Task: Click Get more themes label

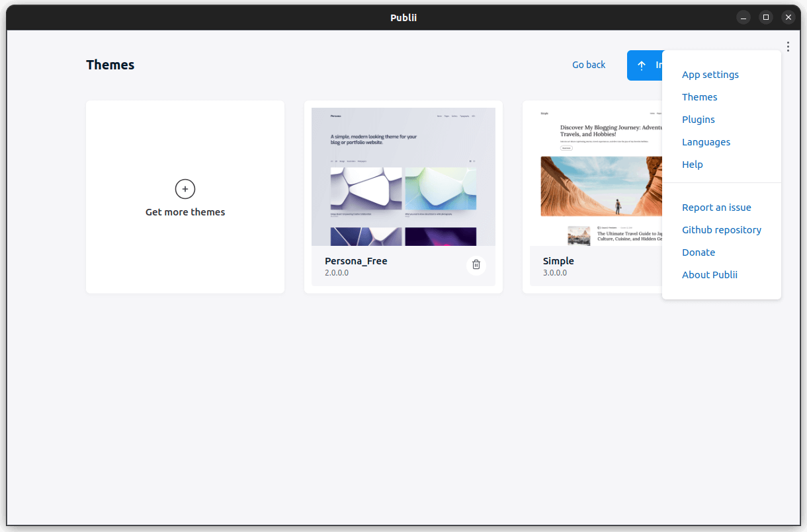Action: [185, 212]
